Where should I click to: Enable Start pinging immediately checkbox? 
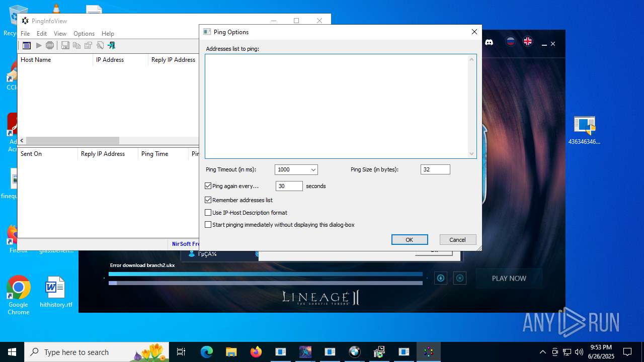coord(208,225)
